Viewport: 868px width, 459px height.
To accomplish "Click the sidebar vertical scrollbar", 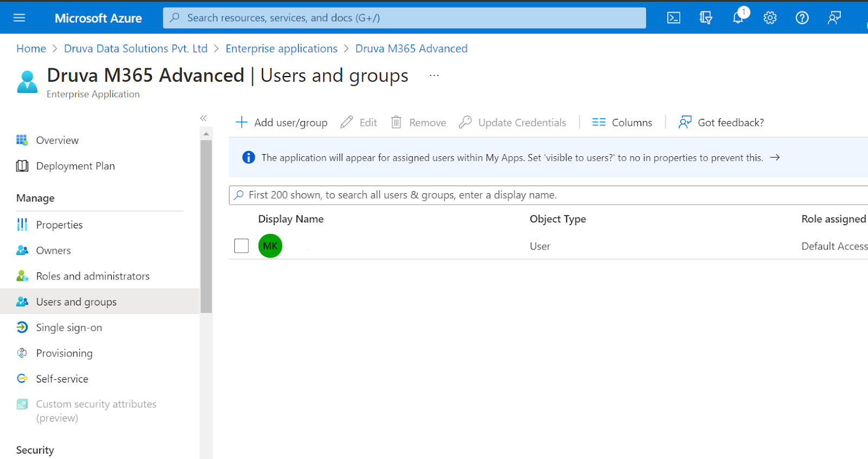I will tap(206, 226).
